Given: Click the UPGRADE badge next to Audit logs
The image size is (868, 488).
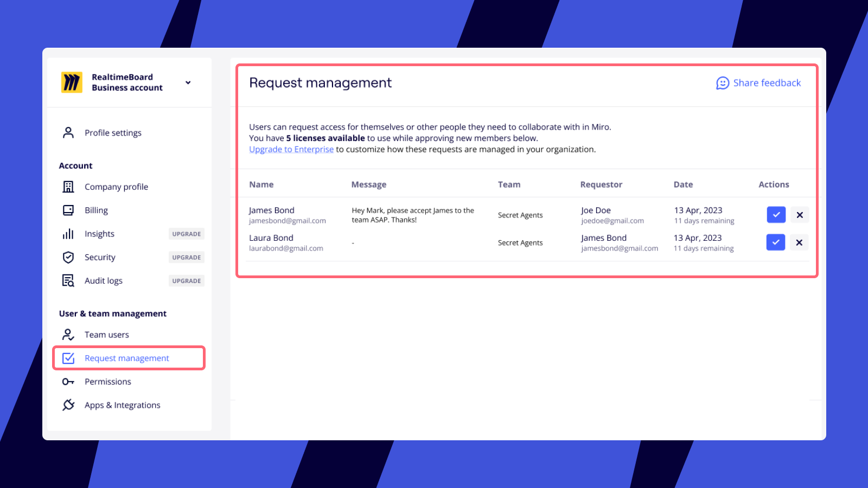Looking at the screenshot, I should 187,281.
